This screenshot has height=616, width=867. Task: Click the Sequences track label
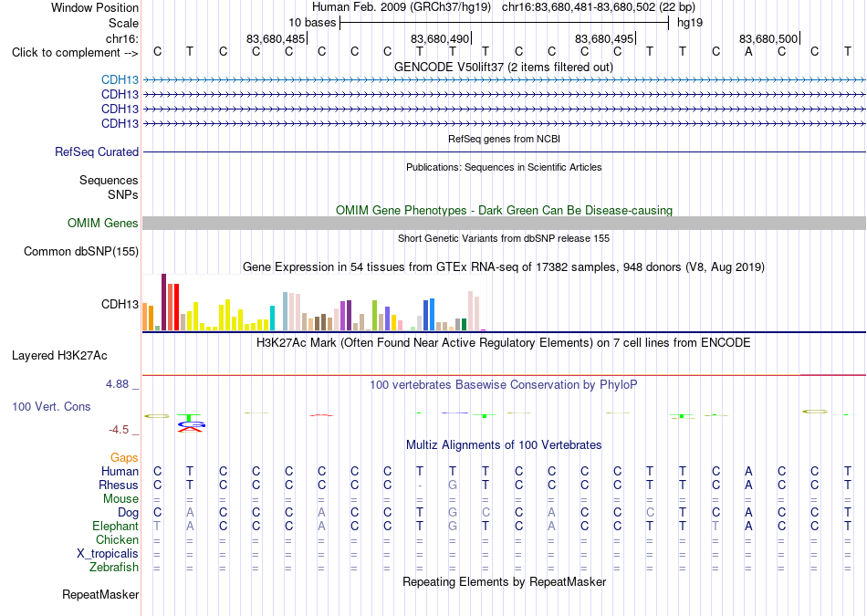pos(109,181)
